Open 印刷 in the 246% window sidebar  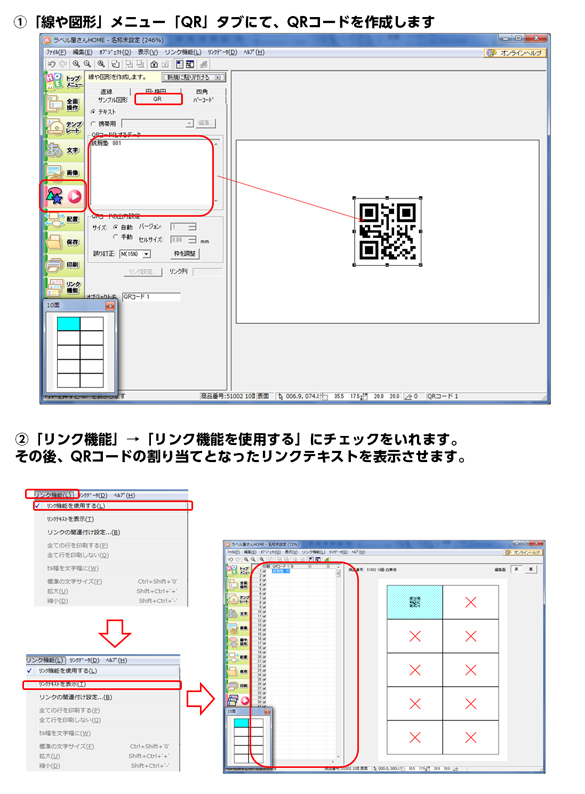click(x=64, y=264)
